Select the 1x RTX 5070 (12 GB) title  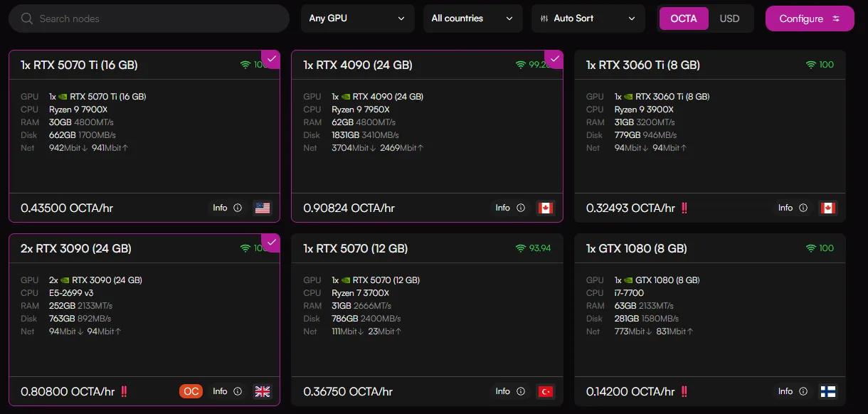tap(356, 248)
